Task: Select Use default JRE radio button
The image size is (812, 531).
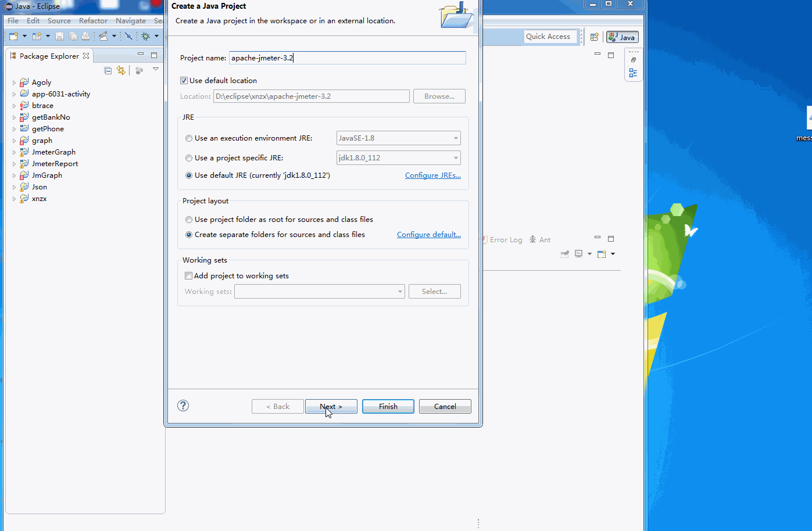Action: pyautogui.click(x=189, y=175)
